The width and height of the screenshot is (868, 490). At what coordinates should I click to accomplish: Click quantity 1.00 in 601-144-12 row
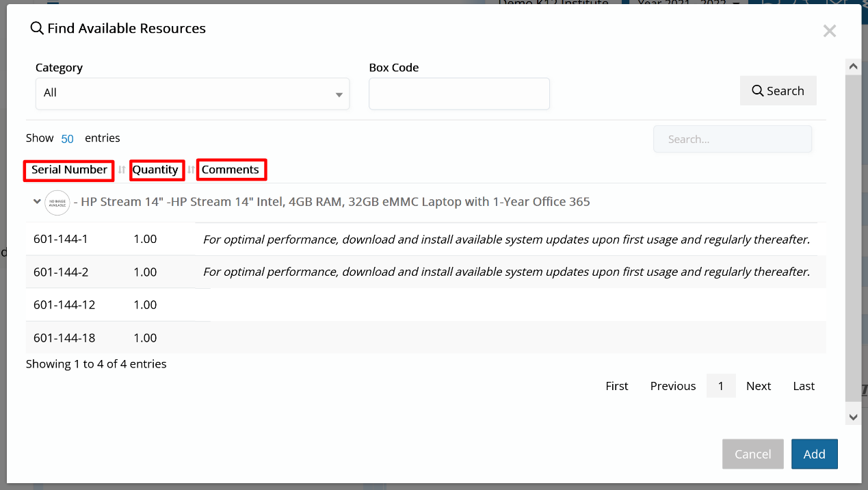tap(146, 305)
